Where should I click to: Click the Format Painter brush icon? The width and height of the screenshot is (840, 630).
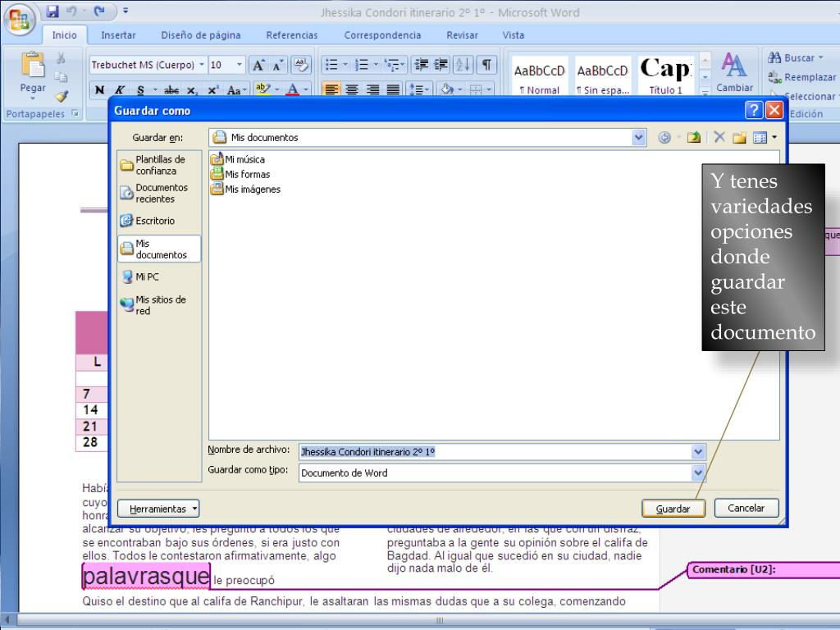61,97
